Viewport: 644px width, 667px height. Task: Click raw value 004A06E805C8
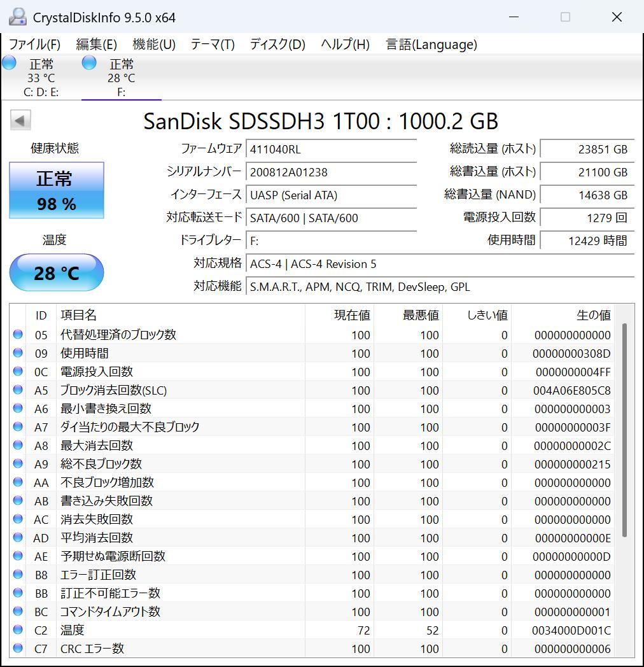coord(571,391)
